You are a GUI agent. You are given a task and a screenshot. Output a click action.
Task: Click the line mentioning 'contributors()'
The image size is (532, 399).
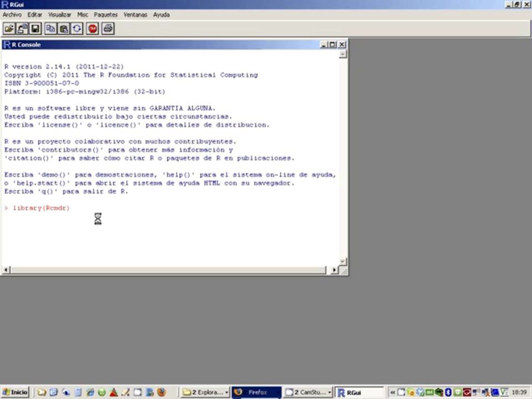[x=119, y=150]
